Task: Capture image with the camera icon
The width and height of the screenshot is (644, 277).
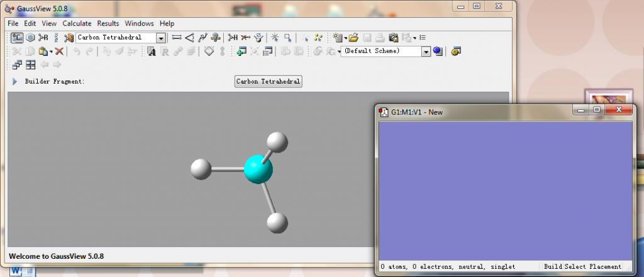Action: [x=394, y=38]
